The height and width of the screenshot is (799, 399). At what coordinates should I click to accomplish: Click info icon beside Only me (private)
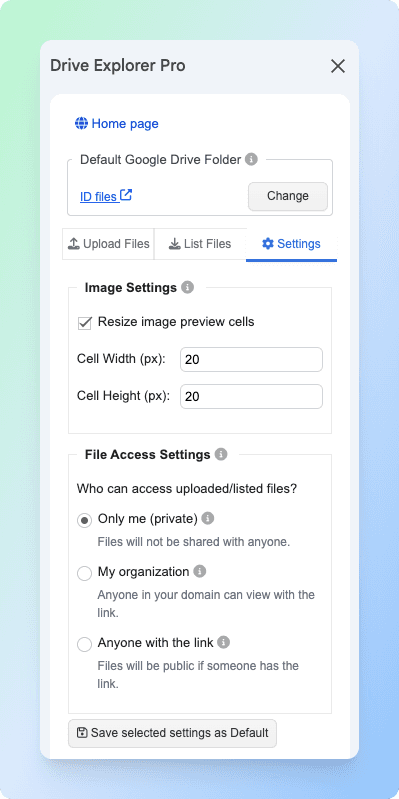pyautogui.click(x=207, y=519)
